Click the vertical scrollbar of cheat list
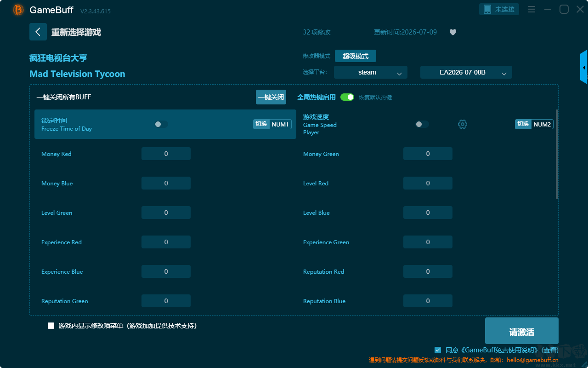This screenshot has height=368, width=588. tap(557, 154)
